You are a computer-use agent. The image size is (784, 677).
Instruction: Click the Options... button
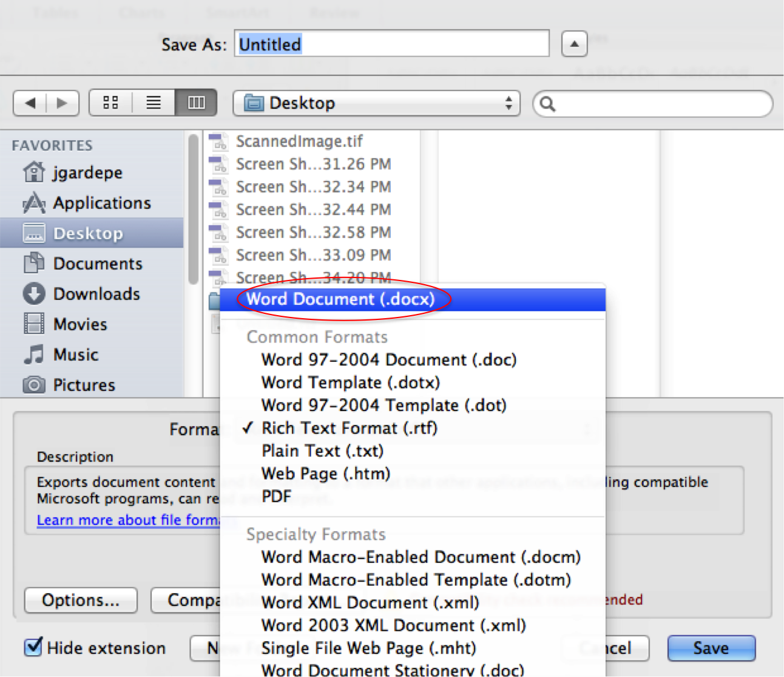pos(81,600)
